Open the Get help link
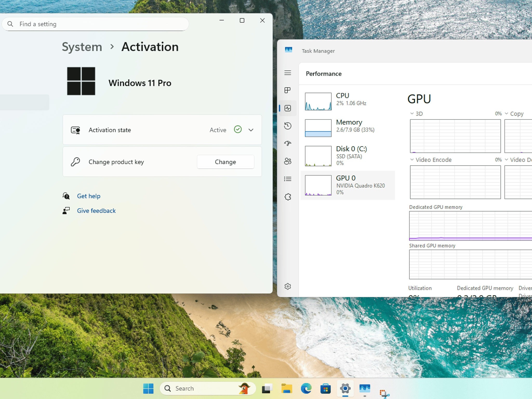The height and width of the screenshot is (399, 532). [89, 196]
